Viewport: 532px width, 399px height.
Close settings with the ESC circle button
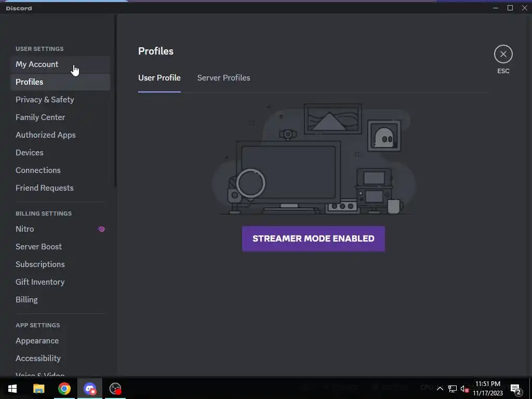coord(503,54)
